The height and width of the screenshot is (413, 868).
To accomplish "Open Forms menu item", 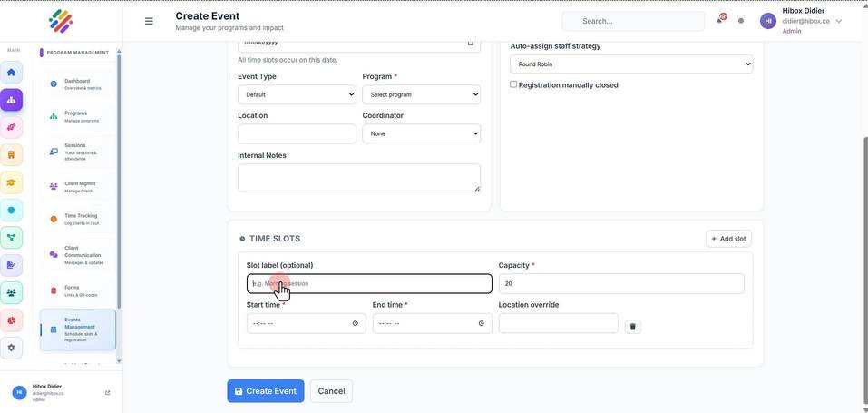I will [x=77, y=291].
